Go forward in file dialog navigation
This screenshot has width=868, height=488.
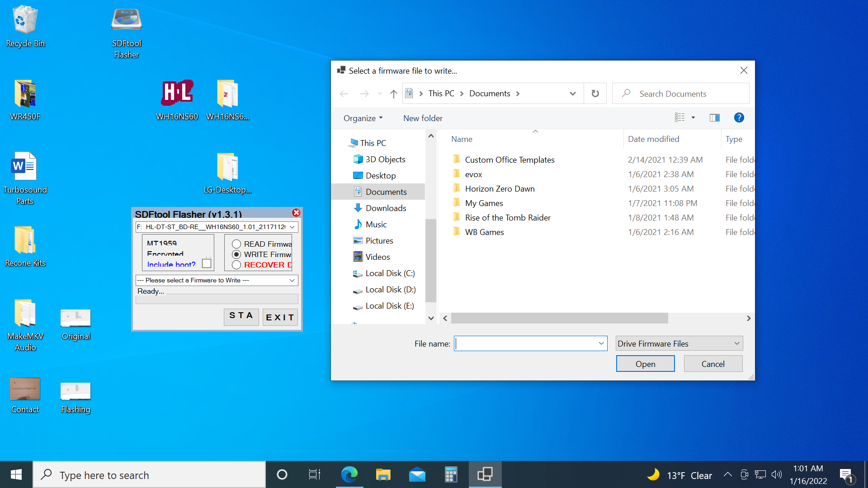(x=364, y=94)
